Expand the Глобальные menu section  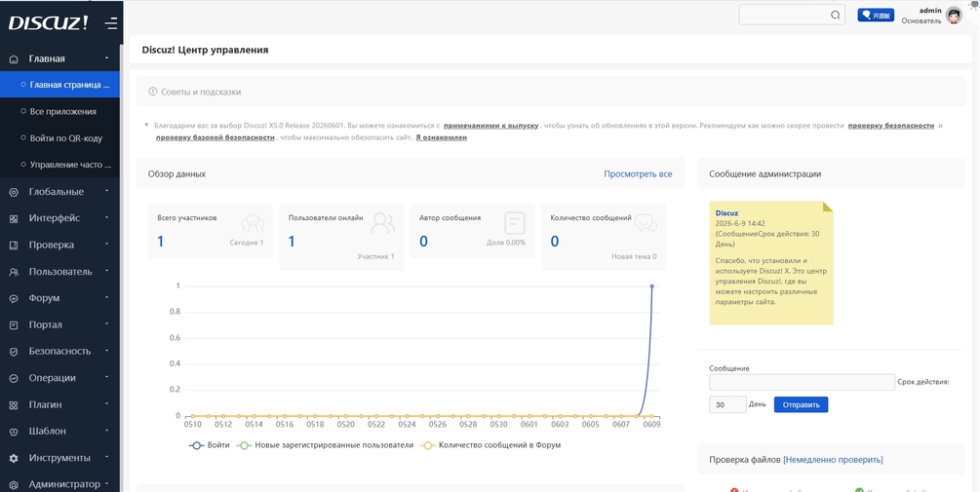(x=59, y=192)
